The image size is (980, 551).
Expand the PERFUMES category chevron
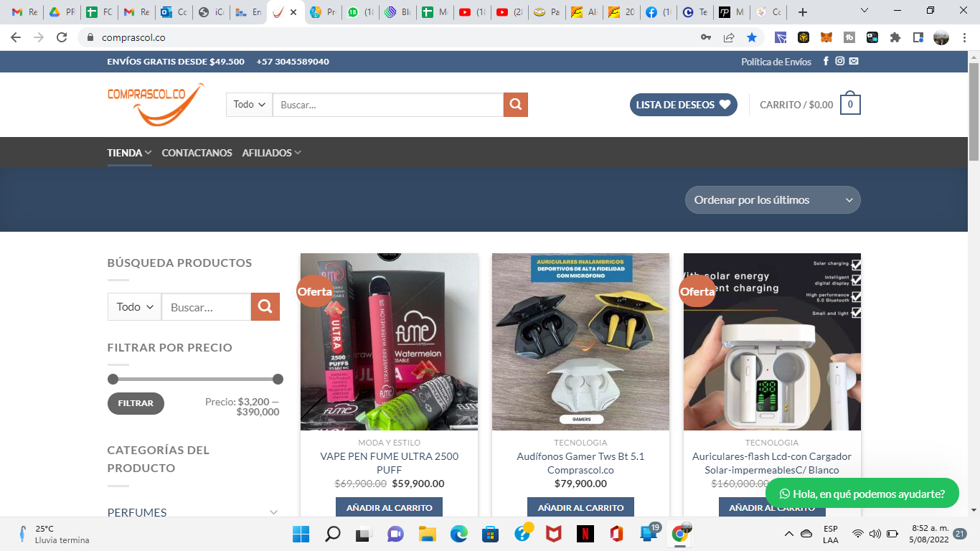273,512
